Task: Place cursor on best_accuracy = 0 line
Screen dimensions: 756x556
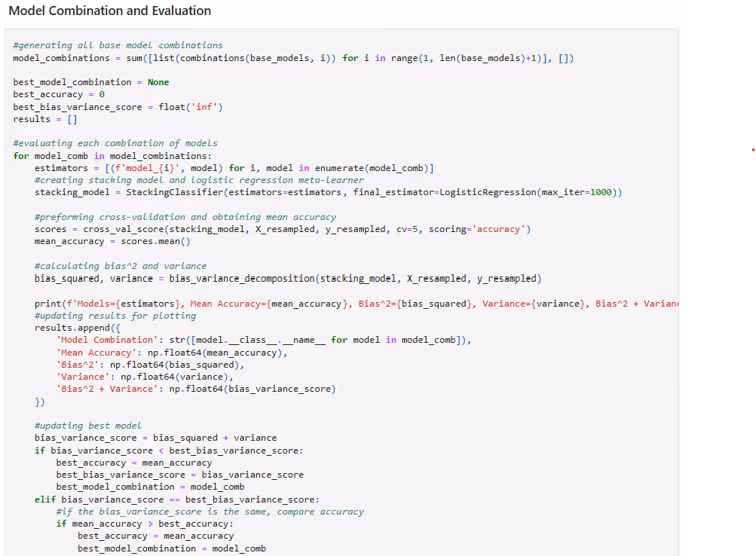Action: click(59, 94)
